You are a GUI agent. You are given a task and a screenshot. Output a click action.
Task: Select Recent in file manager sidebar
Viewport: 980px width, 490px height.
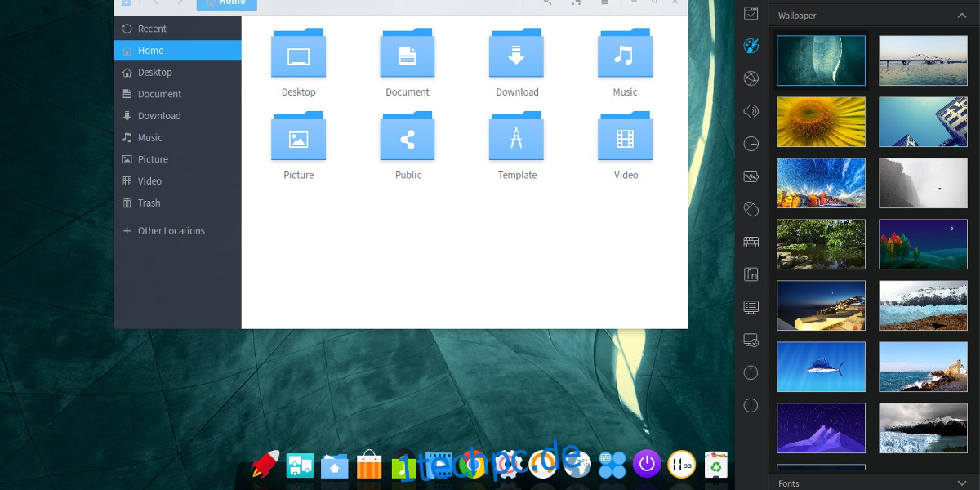(x=177, y=29)
